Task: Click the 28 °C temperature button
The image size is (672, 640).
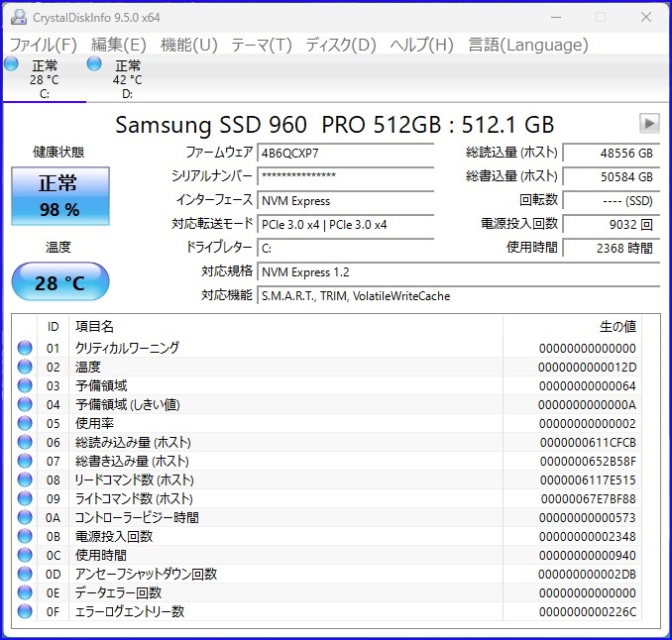Action: click(59, 282)
